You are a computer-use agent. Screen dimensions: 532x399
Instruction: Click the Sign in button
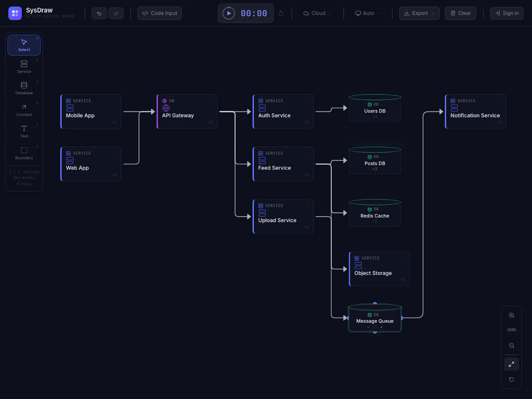coord(507,13)
